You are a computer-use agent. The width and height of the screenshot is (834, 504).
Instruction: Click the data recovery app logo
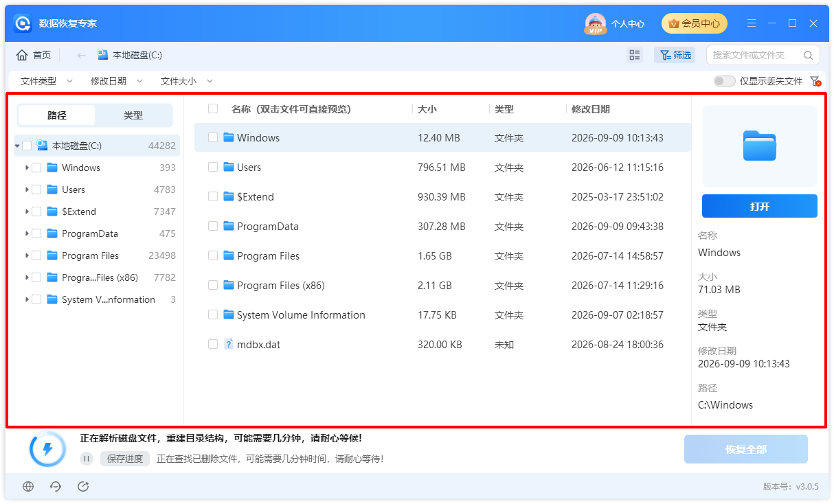click(x=23, y=23)
